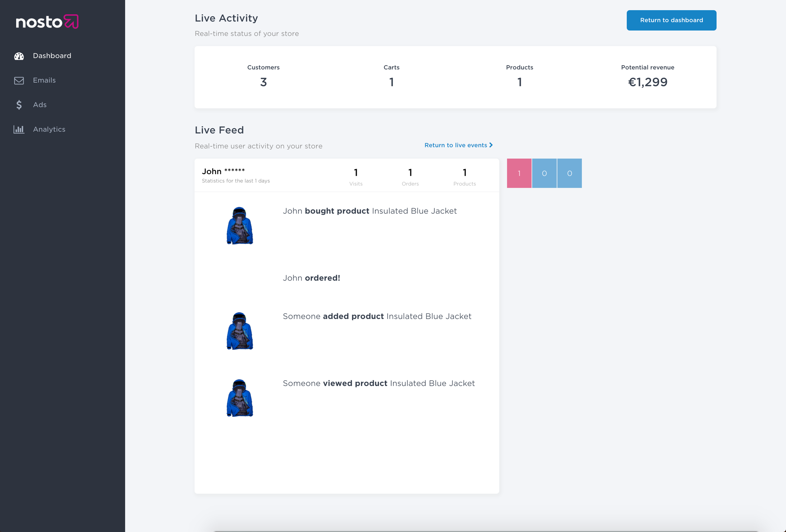Viewport: 786px width, 532px height.
Task: Click the Potential revenue €1,299 figure
Action: [x=647, y=82]
